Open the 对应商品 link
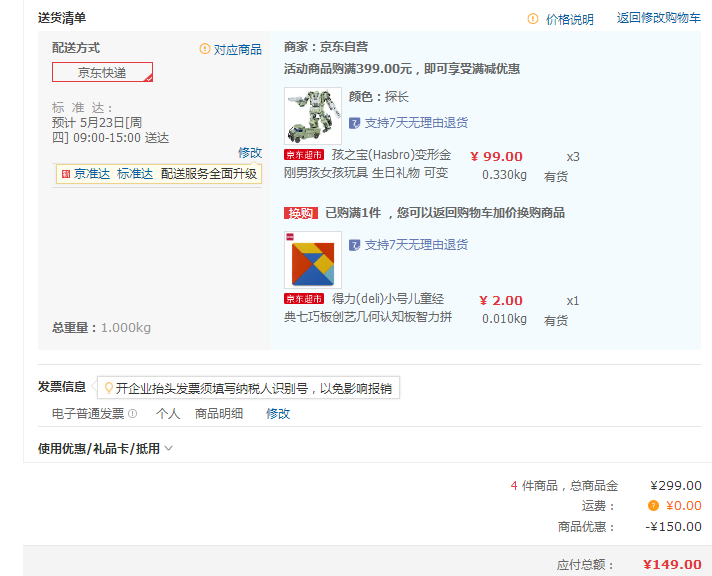Viewport: 712px width, 576px height. pyautogui.click(x=237, y=50)
